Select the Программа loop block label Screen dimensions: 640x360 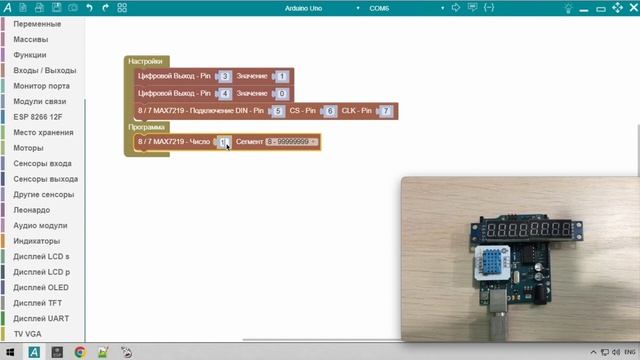[x=146, y=127]
